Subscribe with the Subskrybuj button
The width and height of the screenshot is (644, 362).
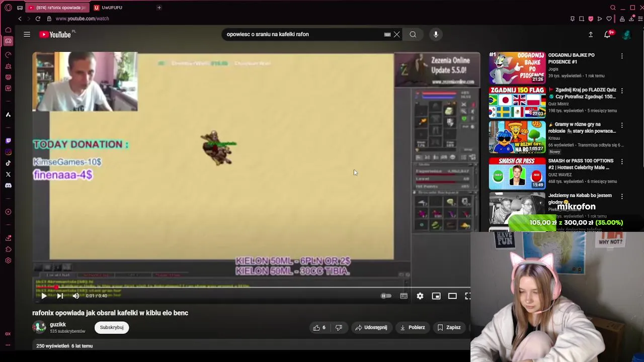112,327
